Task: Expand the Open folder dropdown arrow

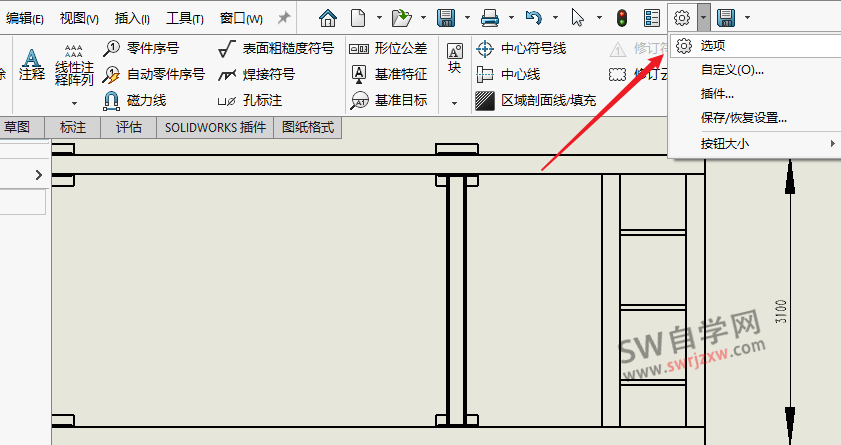Action: click(423, 18)
